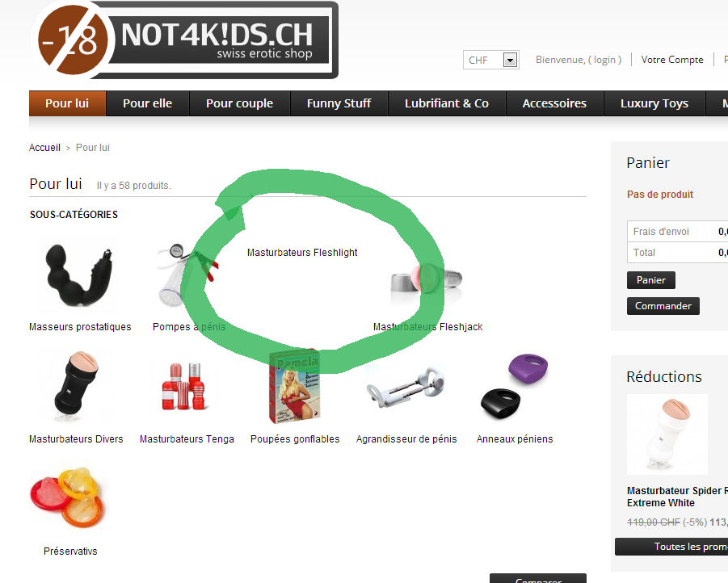This screenshot has height=583, width=728.
Task: Open the Lubrifiant & Co category
Action: [447, 103]
